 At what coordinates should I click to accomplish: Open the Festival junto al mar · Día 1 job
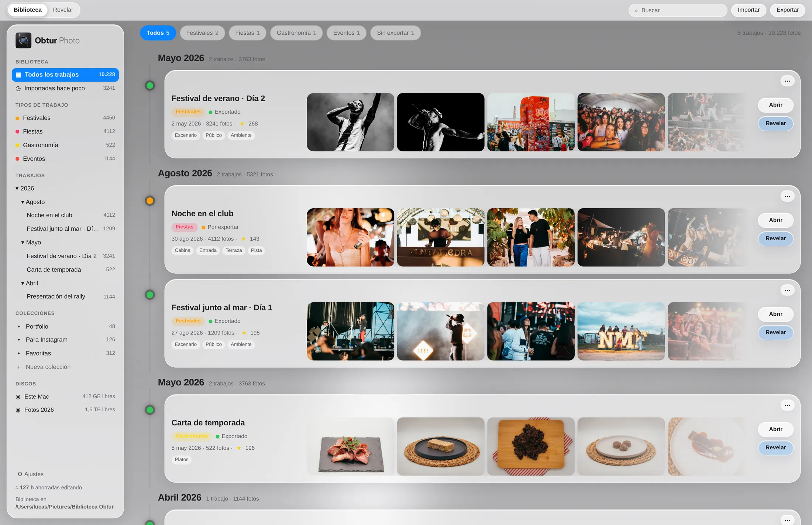pos(775,314)
